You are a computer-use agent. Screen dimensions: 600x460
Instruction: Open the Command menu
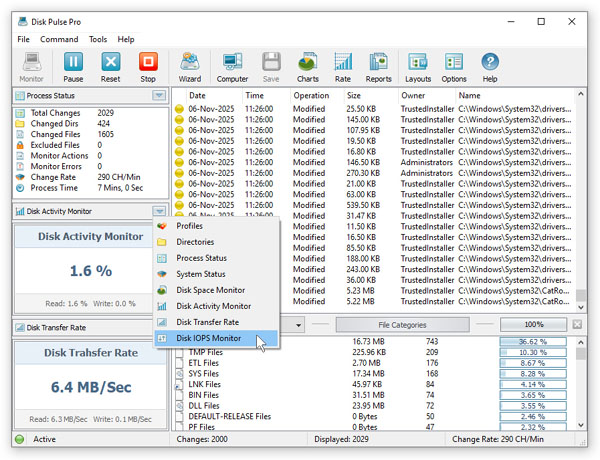pos(59,39)
